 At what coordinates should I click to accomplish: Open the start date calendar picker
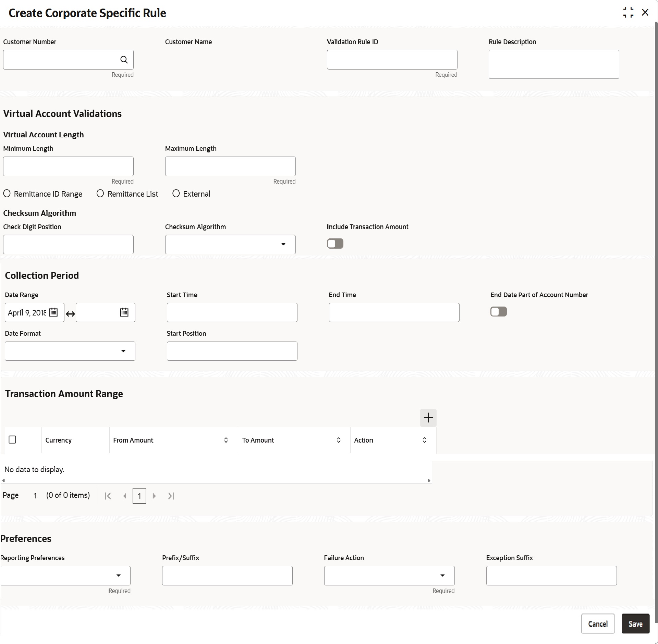53,312
